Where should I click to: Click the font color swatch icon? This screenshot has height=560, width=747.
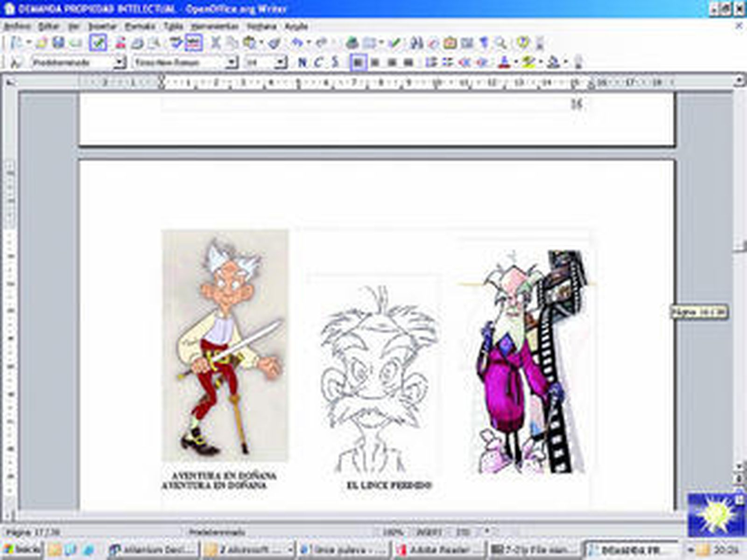504,62
